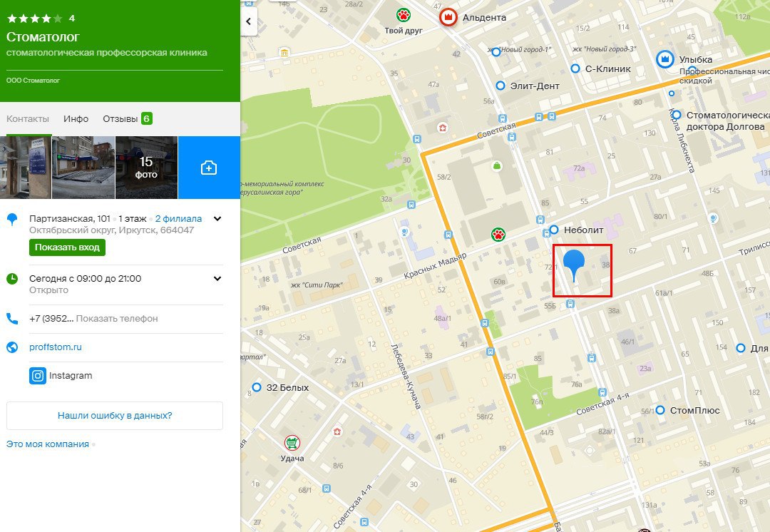Click the Instagram logo icon

click(38, 376)
